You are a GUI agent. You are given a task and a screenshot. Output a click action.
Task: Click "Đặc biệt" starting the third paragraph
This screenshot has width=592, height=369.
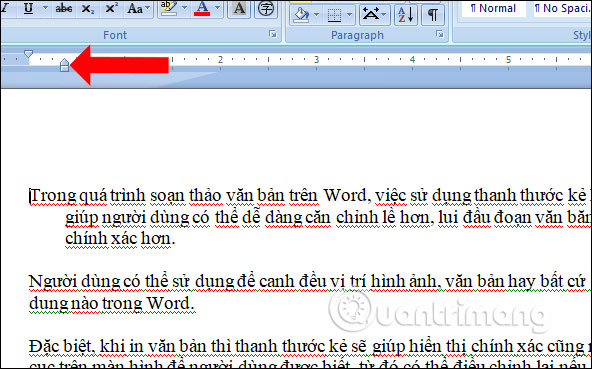click(60, 346)
